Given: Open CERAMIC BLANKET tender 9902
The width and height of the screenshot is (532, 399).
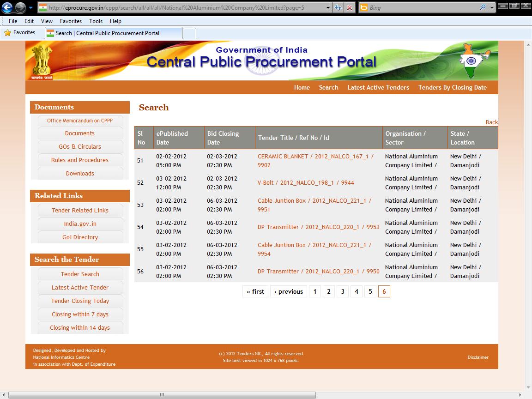Looking at the screenshot, I should 315,161.
